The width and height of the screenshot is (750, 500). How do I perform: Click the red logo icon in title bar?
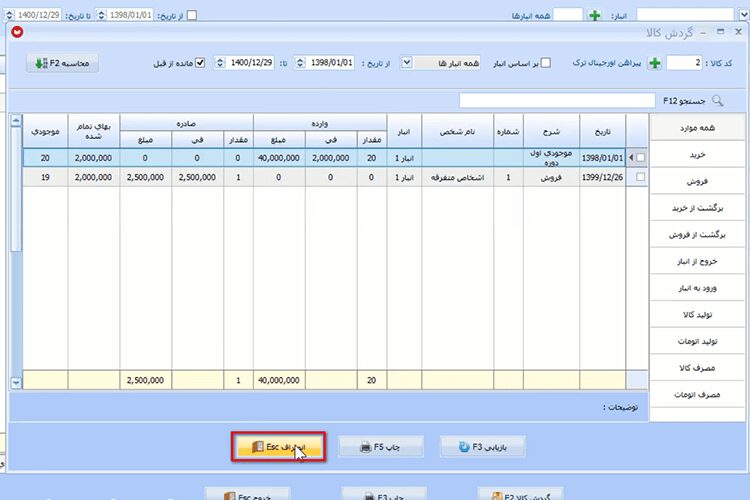click(x=17, y=32)
